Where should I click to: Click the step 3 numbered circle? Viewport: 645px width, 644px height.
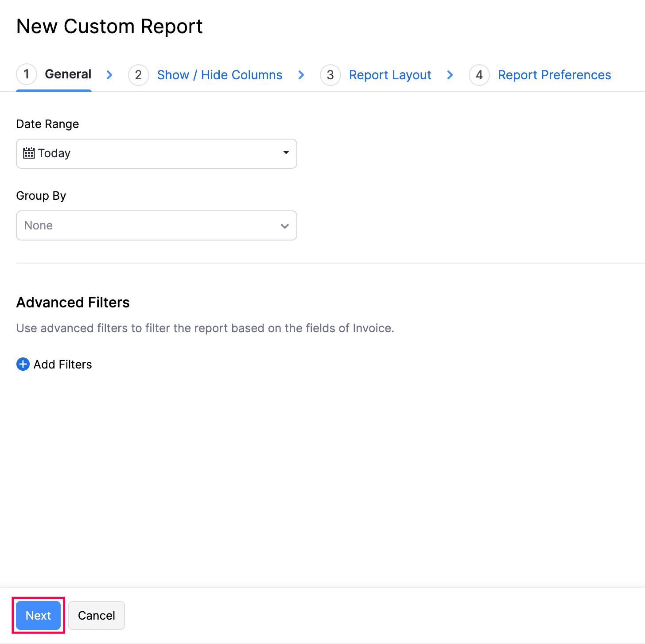click(x=330, y=75)
